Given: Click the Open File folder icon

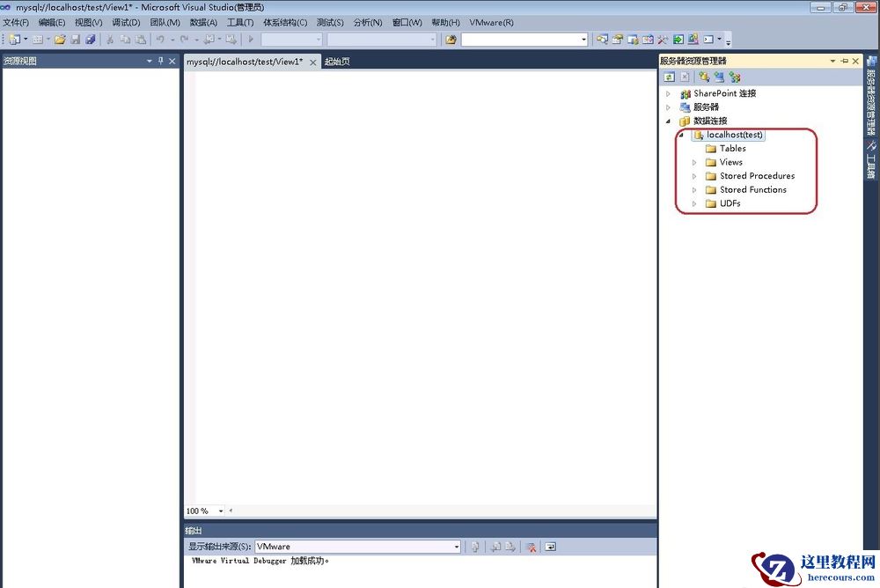Looking at the screenshot, I should pyautogui.click(x=60, y=40).
